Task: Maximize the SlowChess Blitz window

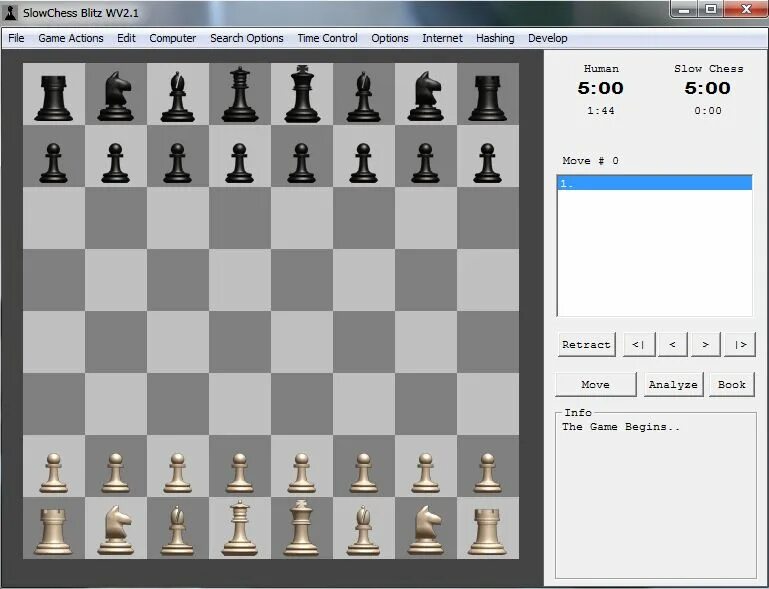Action: [x=711, y=9]
